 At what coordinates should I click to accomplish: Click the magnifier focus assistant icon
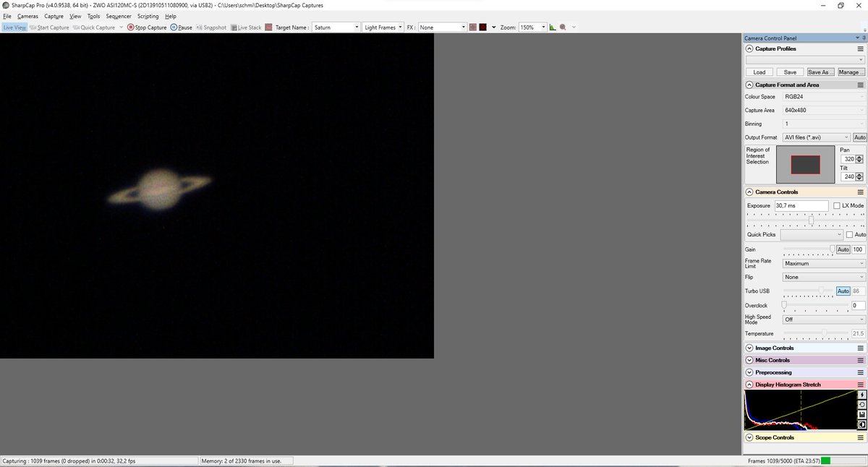coord(564,27)
